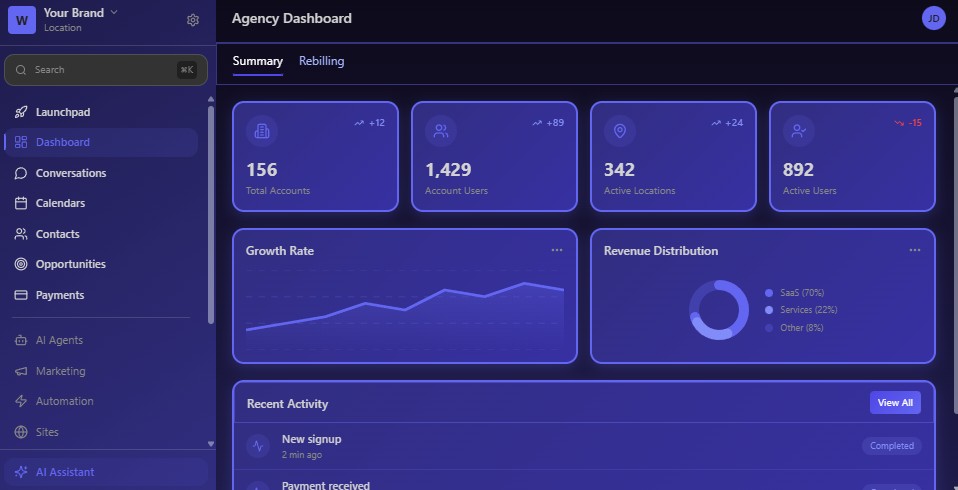Click the Launchpad rocket icon

click(x=21, y=112)
